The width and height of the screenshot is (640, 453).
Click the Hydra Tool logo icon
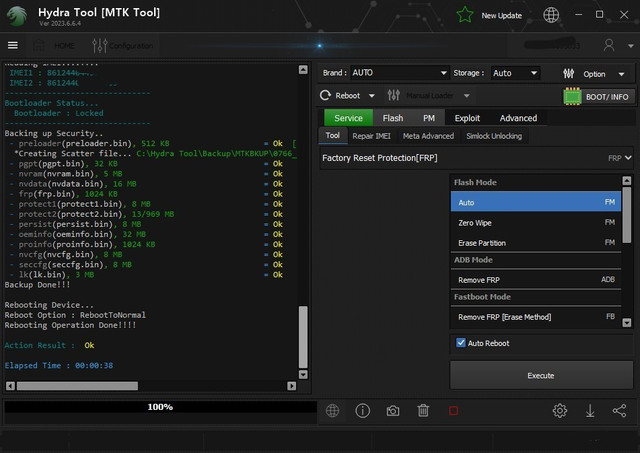click(x=17, y=16)
